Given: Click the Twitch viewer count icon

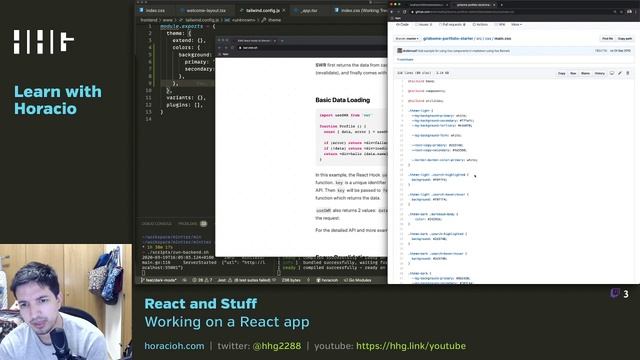Looking at the screenshot, I should pos(615,293).
